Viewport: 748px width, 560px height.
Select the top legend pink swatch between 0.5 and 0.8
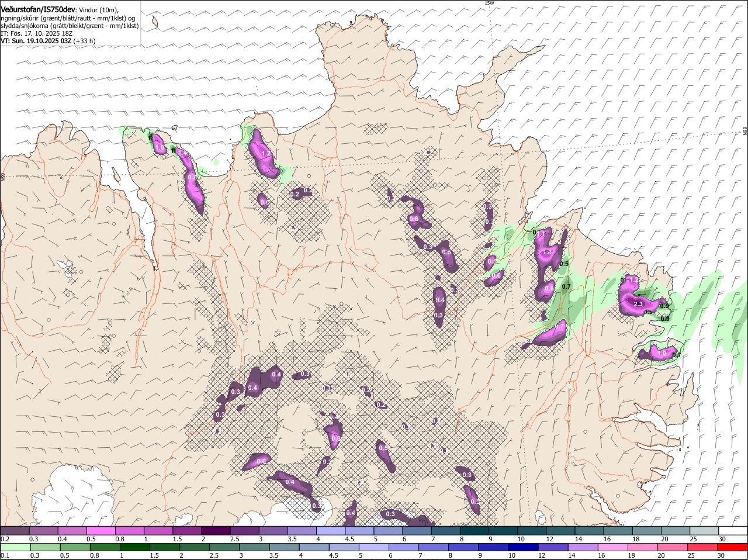pyautogui.click(x=101, y=531)
